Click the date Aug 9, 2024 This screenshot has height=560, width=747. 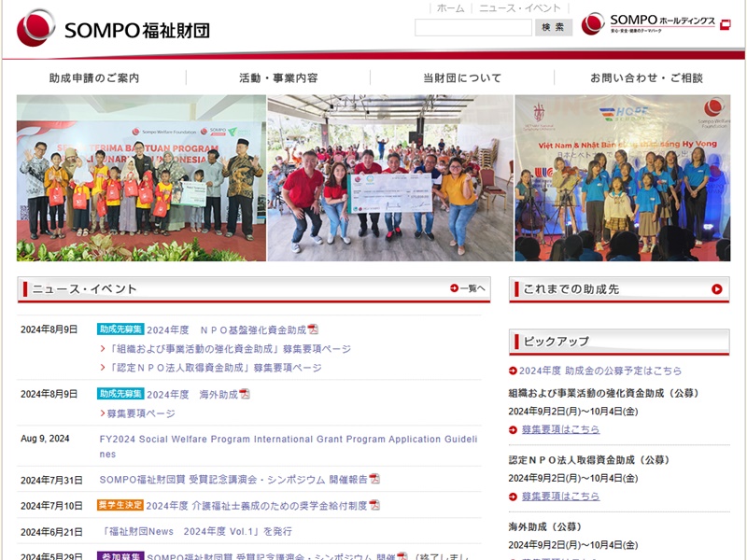[x=45, y=439]
